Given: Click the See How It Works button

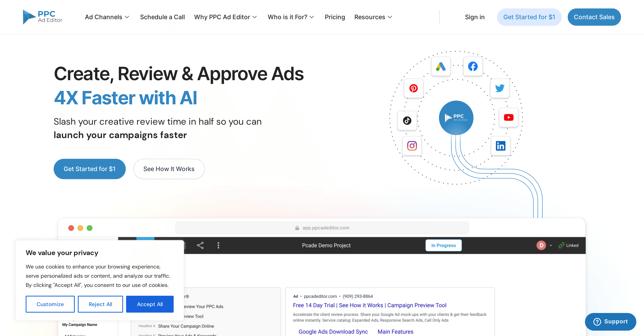Looking at the screenshot, I should pos(169,169).
